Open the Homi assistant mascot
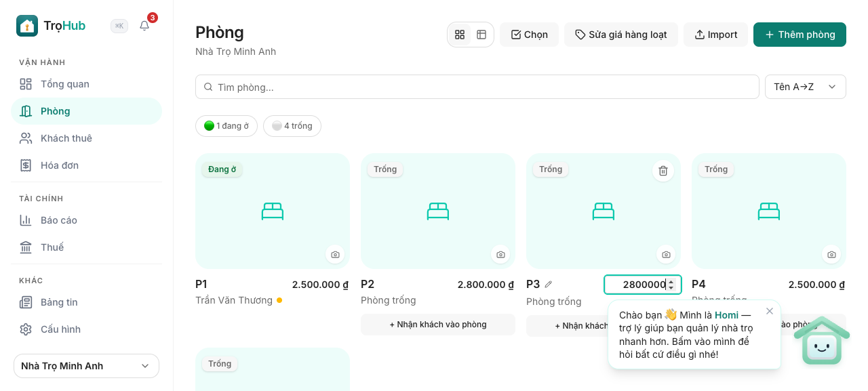 coord(822,340)
